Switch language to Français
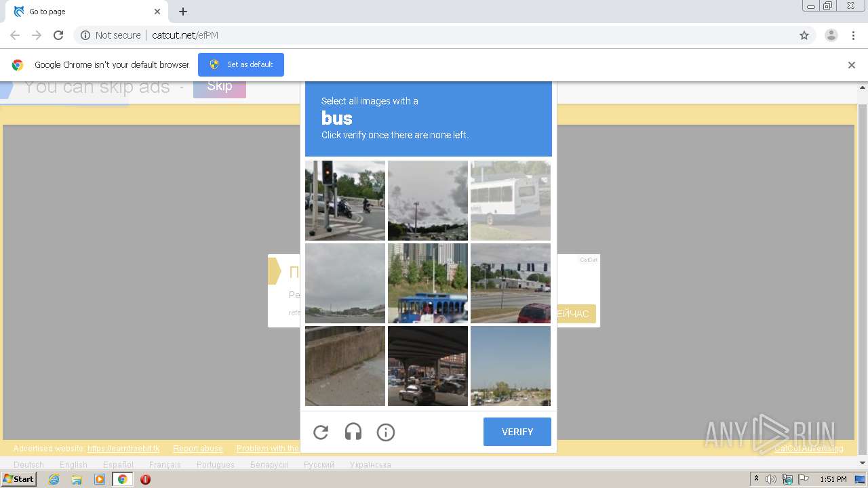 [165, 465]
